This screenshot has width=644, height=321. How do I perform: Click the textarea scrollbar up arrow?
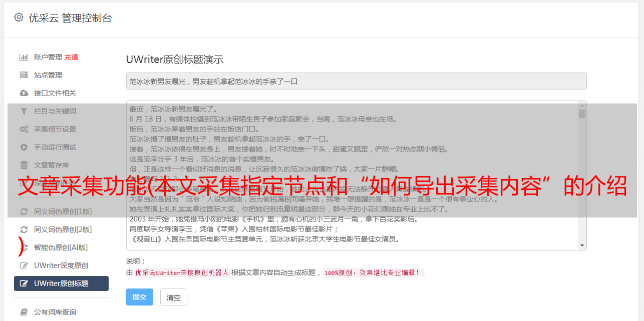point(582,105)
